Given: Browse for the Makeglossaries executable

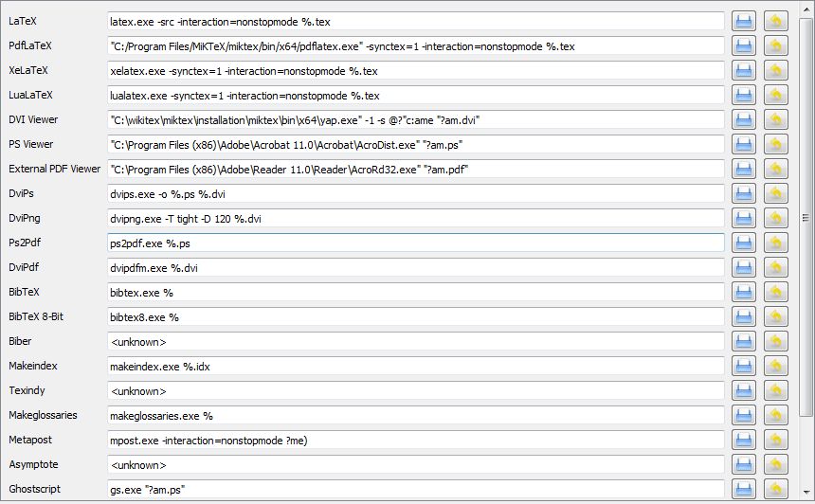Looking at the screenshot, I should point(744,415).
